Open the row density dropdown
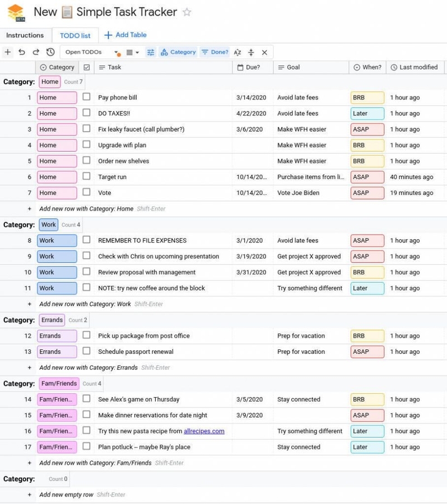Screen dimensions: 447x504 (x=132, y=52)
